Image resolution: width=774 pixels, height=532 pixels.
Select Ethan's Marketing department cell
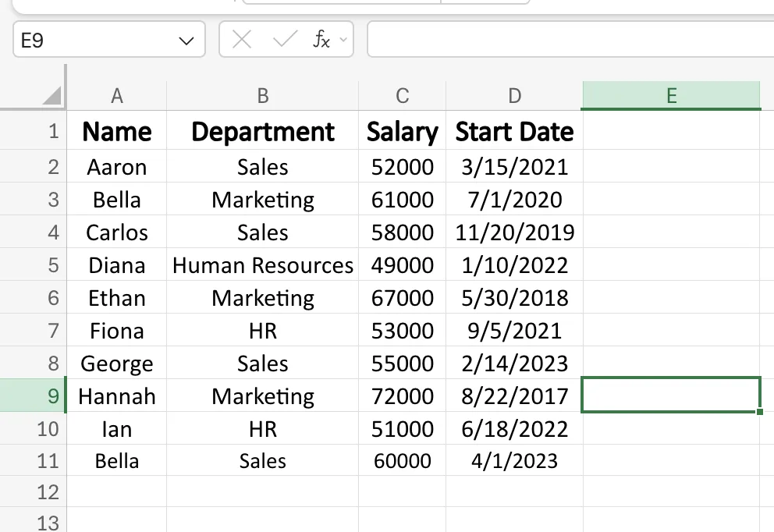pyautogui.click(x=263, y=297)
